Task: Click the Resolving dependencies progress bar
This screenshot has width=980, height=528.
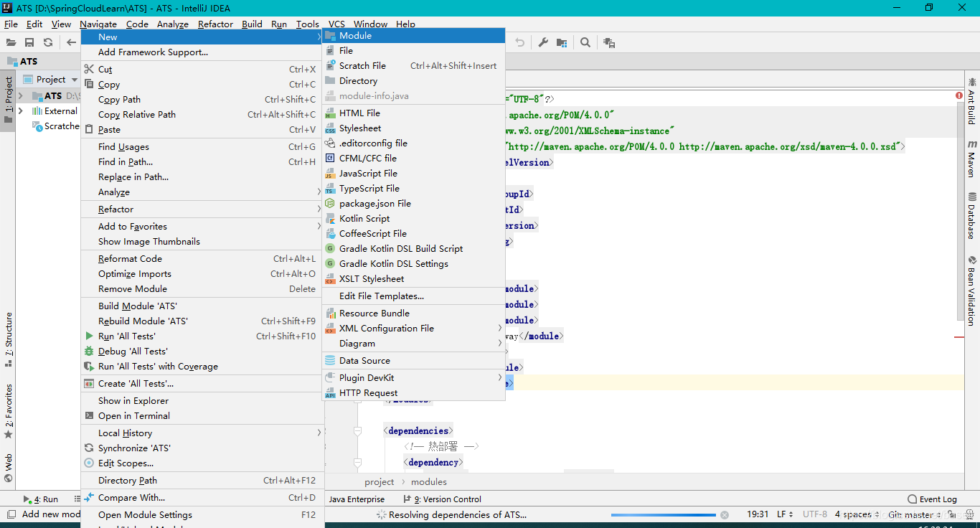Action: coord(664,514)
